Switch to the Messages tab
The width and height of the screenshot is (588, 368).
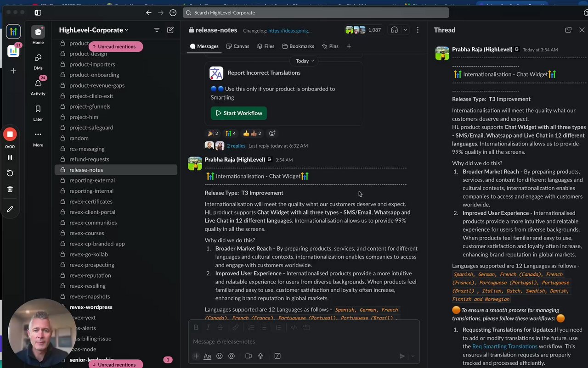204,46
